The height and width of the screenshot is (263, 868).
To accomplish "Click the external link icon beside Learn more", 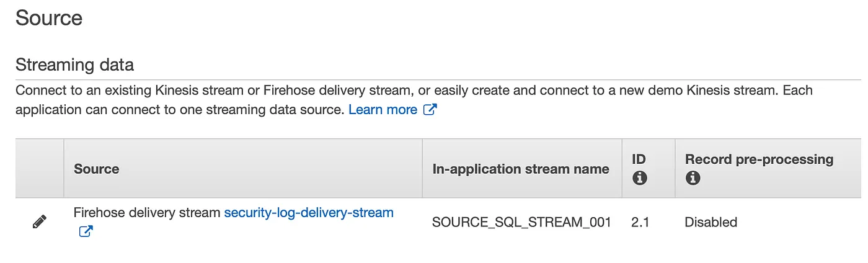I will [x=430, y=110].
